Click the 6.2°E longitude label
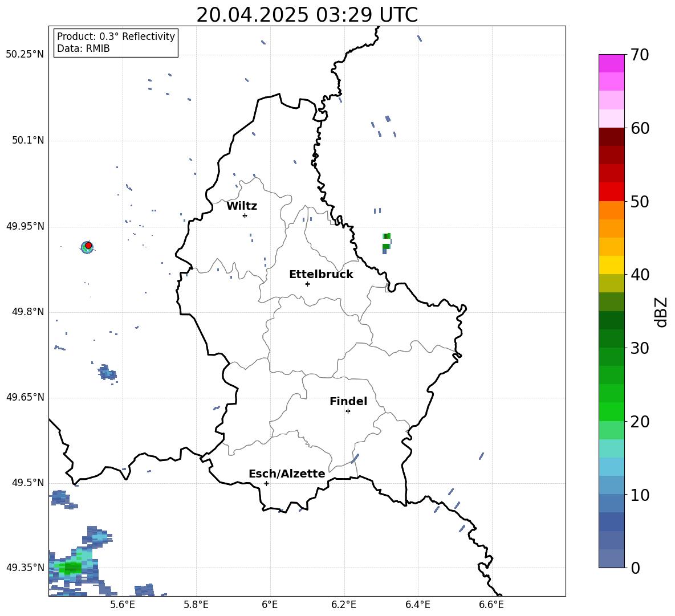The width and height of the screenshot is (675, 616). click(344, 605)
